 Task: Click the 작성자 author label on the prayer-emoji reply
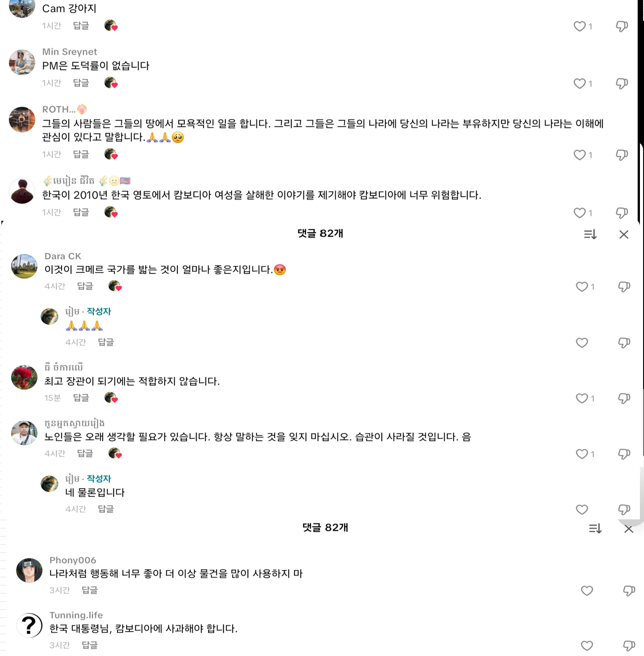point(99,311)
